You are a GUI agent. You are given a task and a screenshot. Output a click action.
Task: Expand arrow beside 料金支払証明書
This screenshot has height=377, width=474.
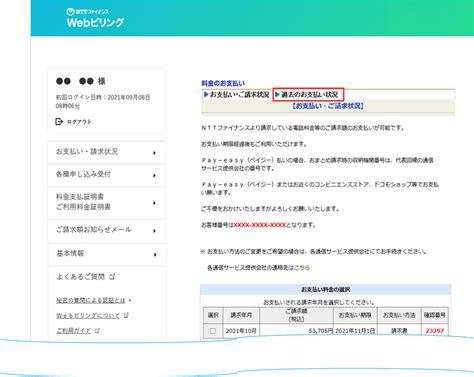[x=154, y=203]
